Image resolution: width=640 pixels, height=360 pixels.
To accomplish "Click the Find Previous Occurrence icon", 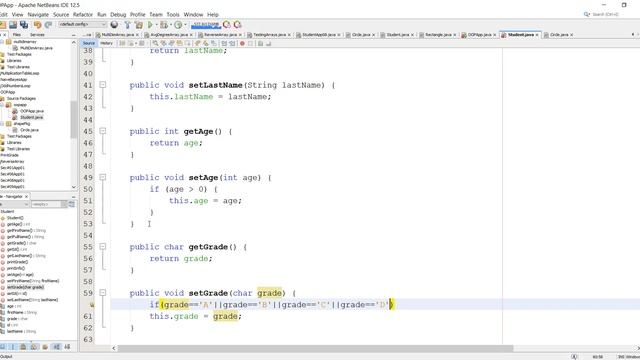I will pyautogui.click(x=163, y=43).
